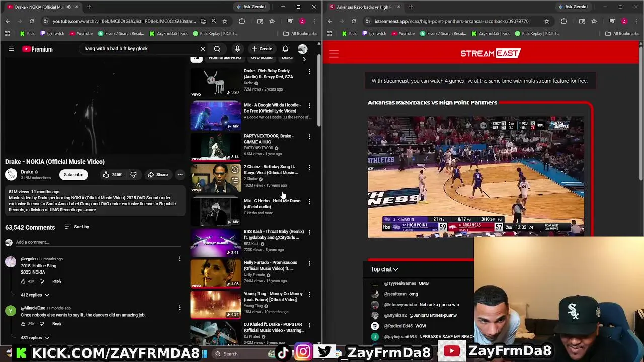Open the Create menu on YouTube
Viewport: 644px width, 362px height.
click(262, 49)
